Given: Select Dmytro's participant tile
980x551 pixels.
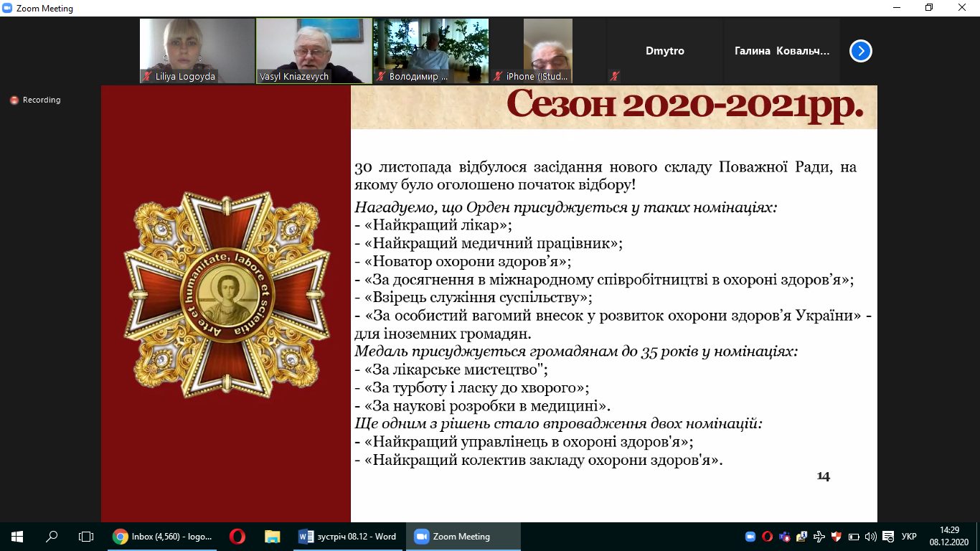Looking at the screenshot, I should pos(664,51).
